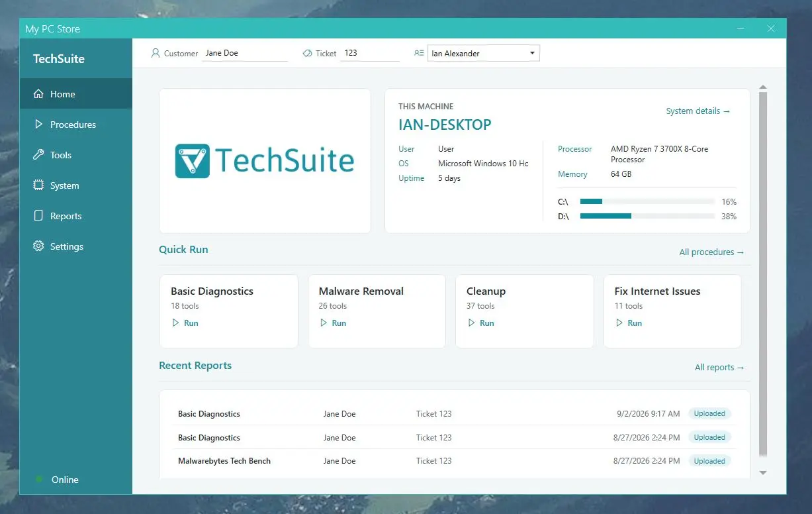
Task: Click the Home house icon in sidebar
Action: [38, 94]
